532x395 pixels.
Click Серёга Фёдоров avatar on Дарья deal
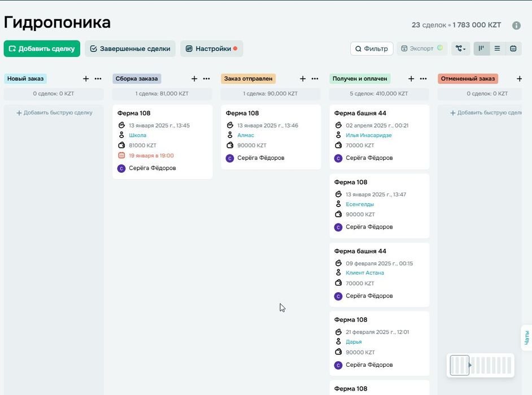(x=338, y=365)
